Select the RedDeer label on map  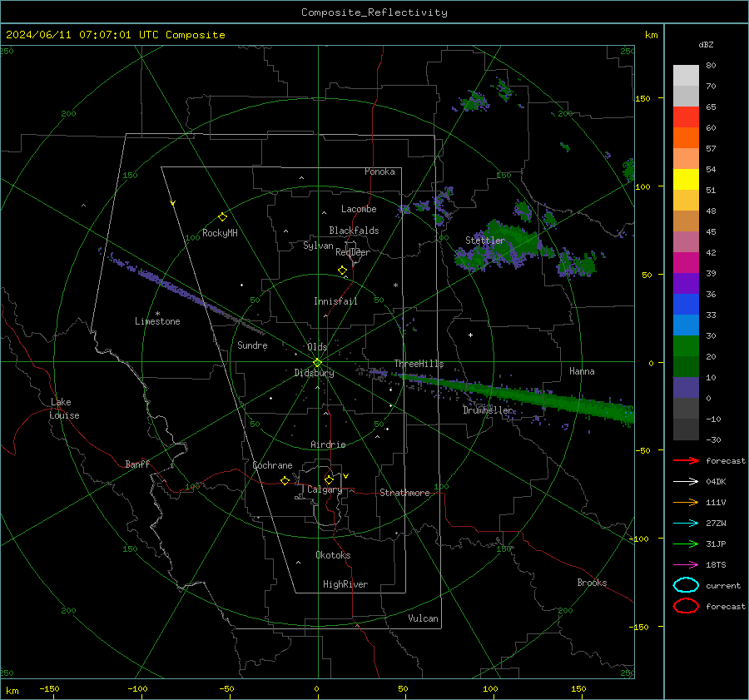(353, 252)
